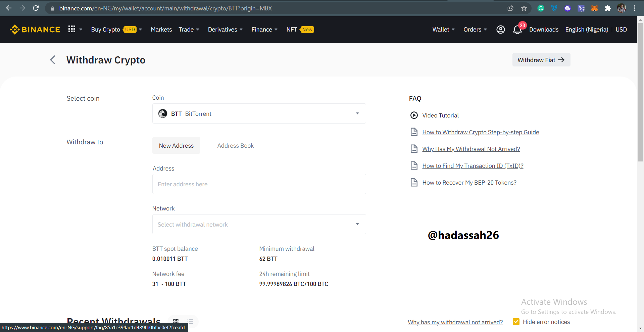Open Chrome three-dot menu
The height and width of the screenshot is (332, 644).
tap(635, 8)
